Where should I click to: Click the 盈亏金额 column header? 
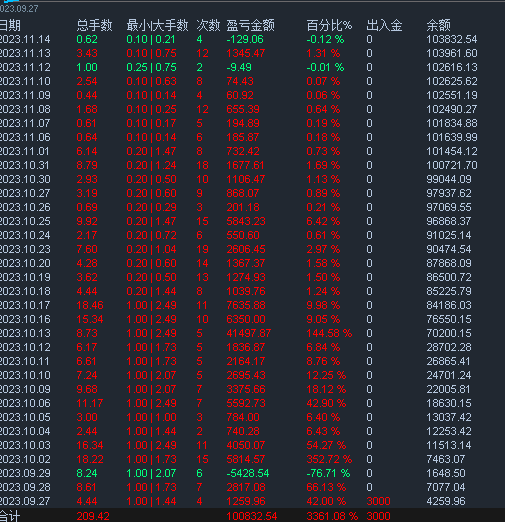click(x=250, y=25)
